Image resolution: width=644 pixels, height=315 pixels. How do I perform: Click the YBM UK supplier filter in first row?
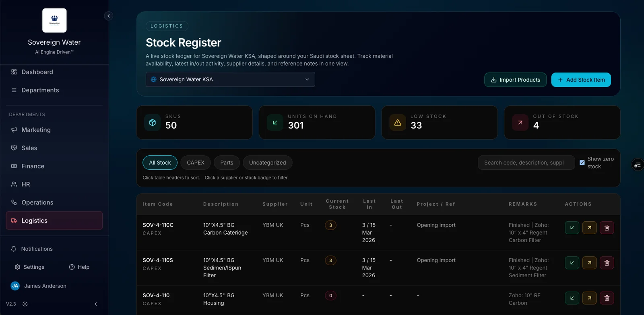click(273, 225)
